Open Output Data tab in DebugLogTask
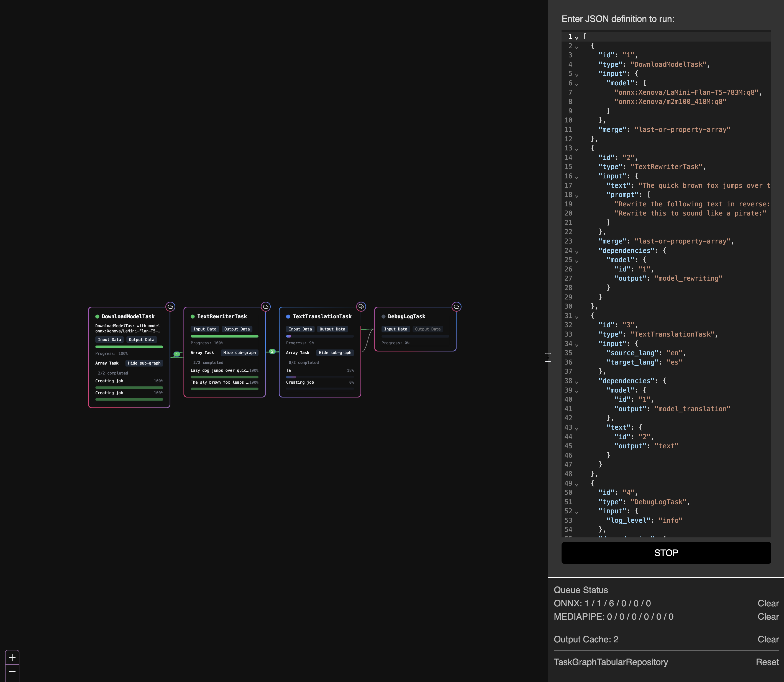The image size is (784, 682). coord(428,329)
